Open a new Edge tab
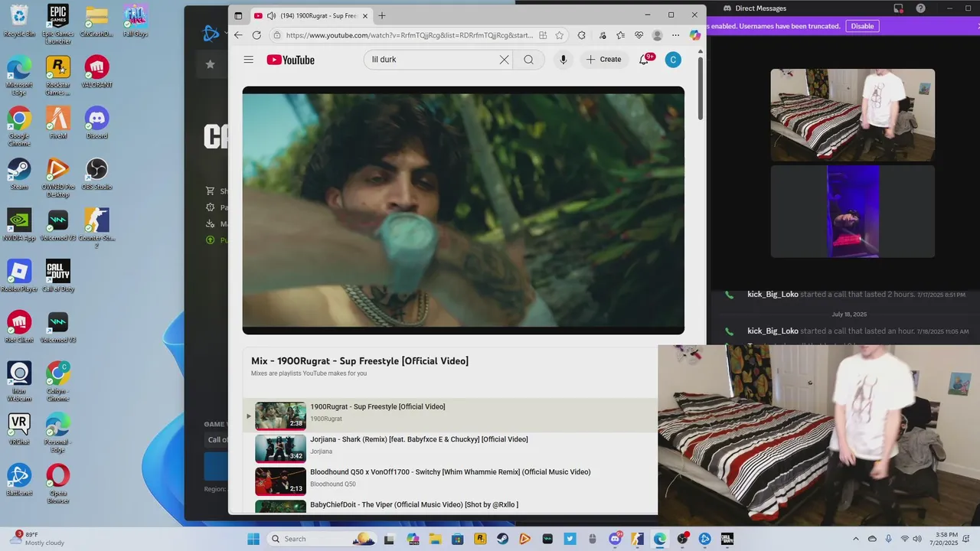The height and width of the screenshot is (551, 980). click(x=382, y=15)
